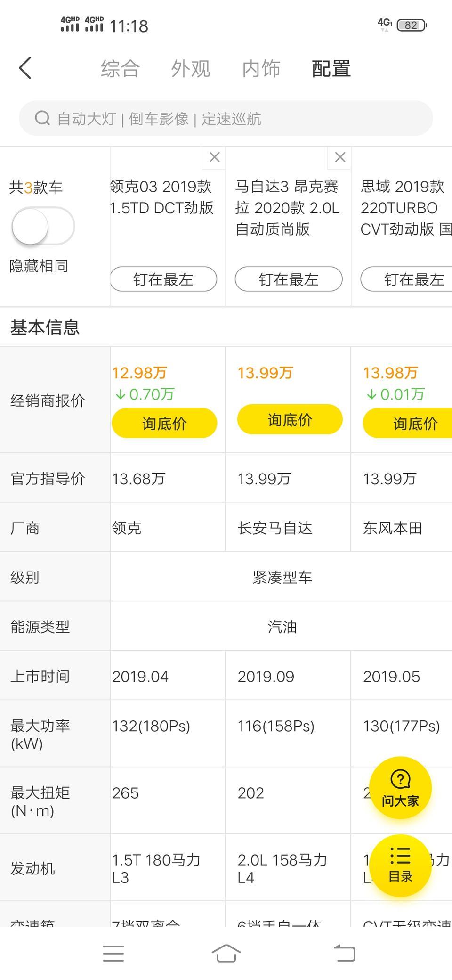This screenshot has width=452, height=980.
Task: Tap the 13.98万 dealer price
Action: click(x=390, y=373)
